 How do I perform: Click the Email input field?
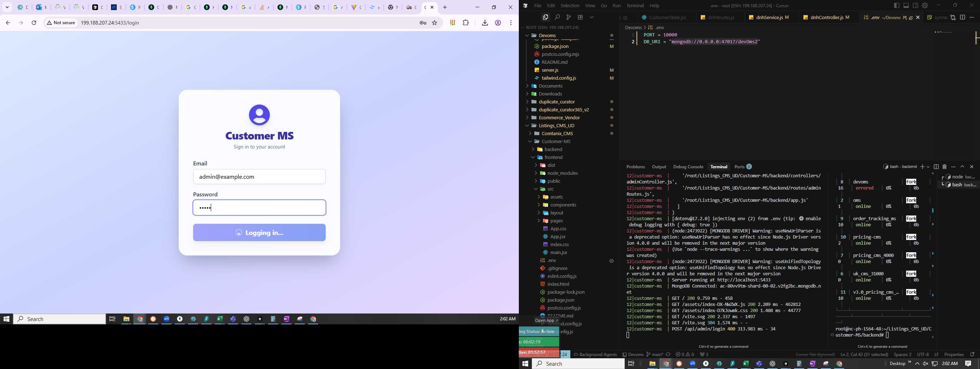259,177
